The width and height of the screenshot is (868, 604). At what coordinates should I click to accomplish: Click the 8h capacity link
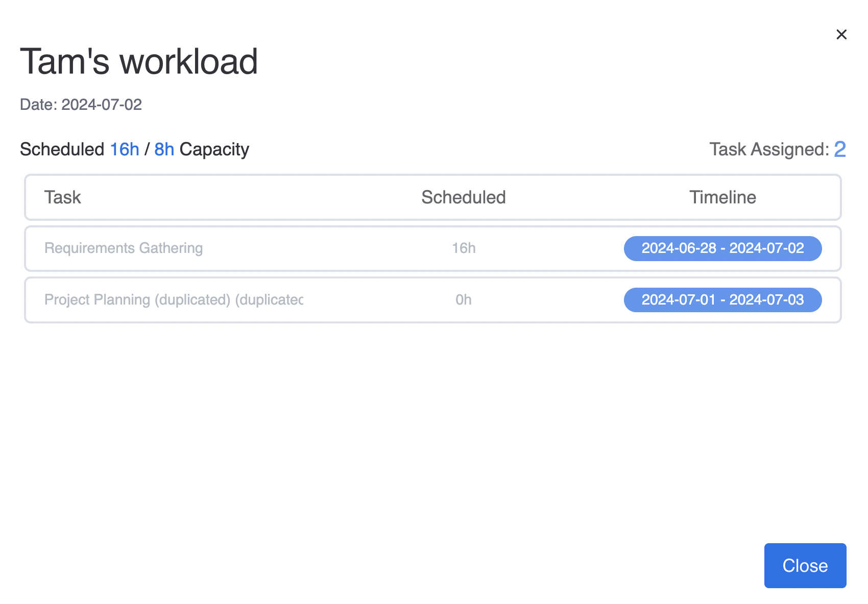(164, 149)
